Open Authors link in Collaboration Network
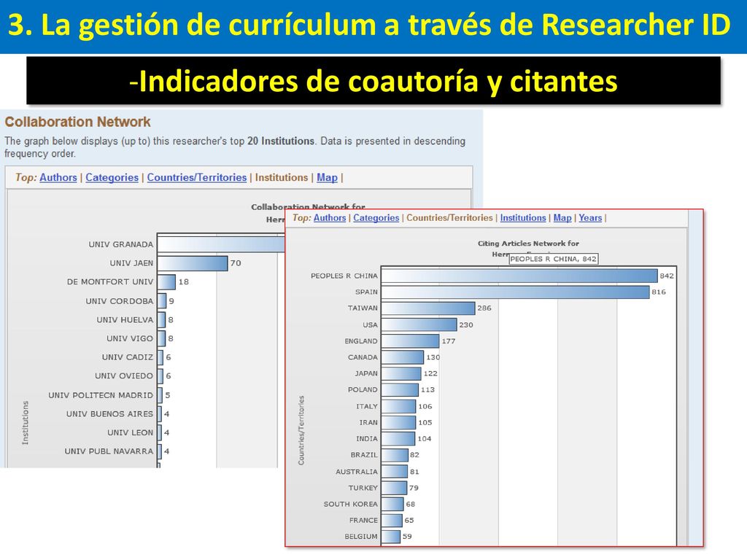This screenshot has width=747, height=560. 58,178
